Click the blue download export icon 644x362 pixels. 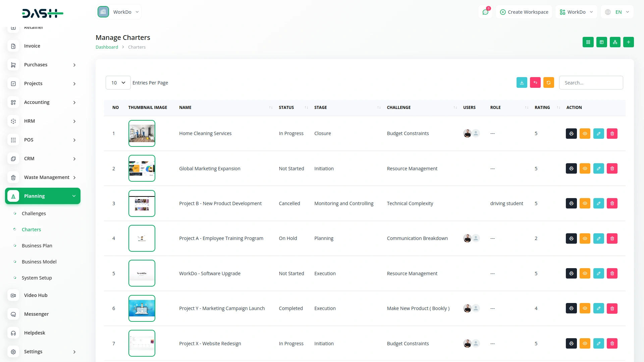click(522, 83)
